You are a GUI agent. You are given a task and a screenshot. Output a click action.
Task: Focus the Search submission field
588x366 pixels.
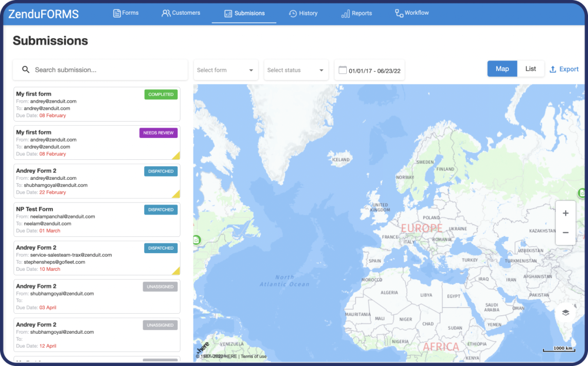[x=106, y=69]
